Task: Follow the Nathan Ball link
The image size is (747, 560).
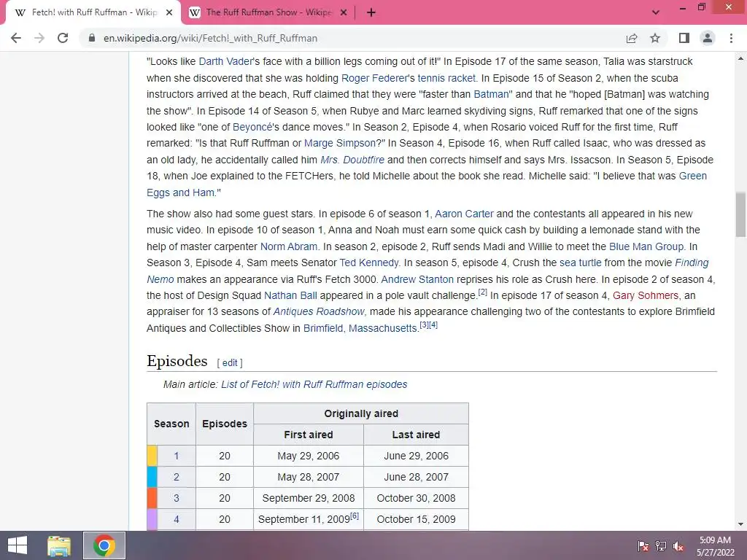Action: coord(290,296)
